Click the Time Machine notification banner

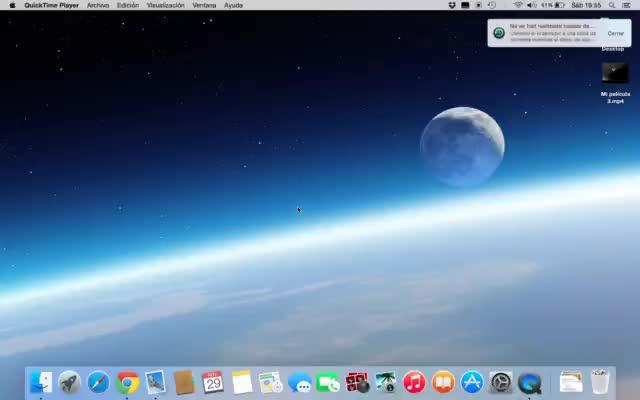545,33
